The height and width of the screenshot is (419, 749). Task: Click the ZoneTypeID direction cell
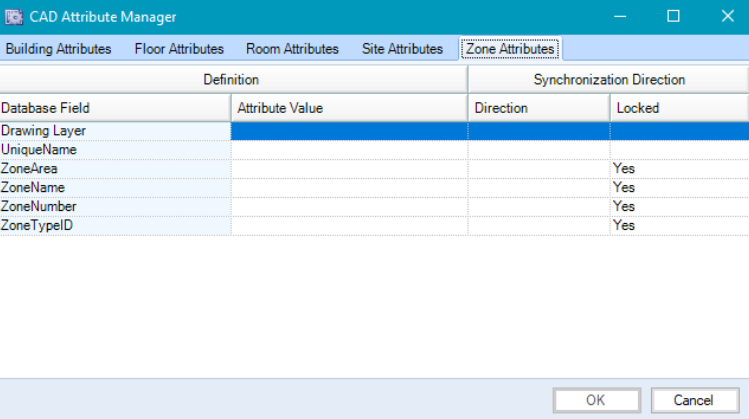(538, 226)
